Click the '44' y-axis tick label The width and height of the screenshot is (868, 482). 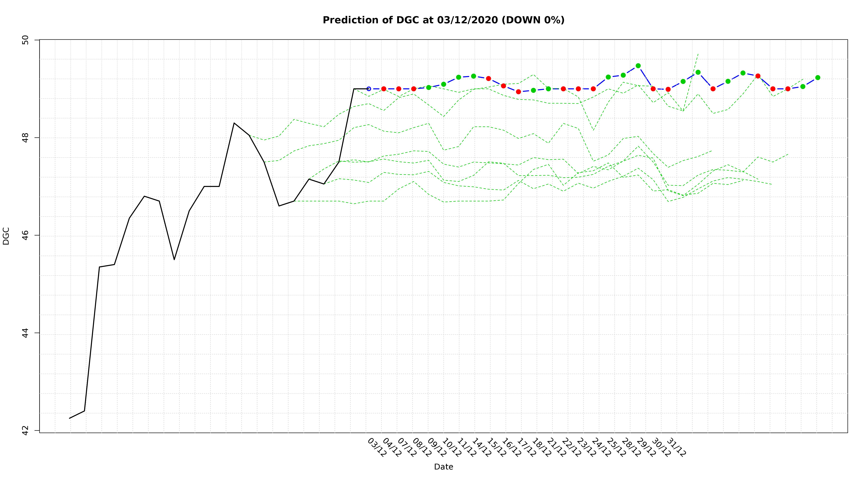25,333
